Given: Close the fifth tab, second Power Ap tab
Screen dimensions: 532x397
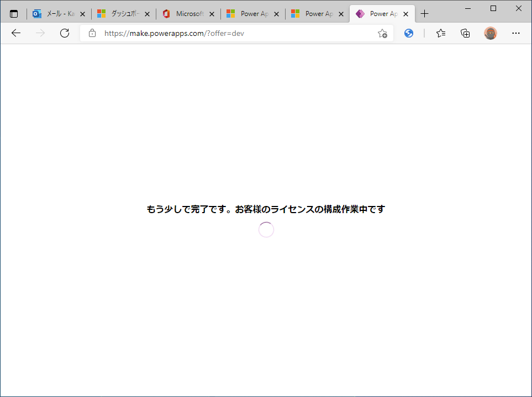Looking at the screenshot, I should 341,14.
